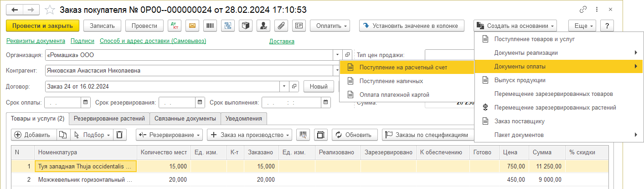Expand Документы реализации submenu
644x189 pixels.
point(558,52)
